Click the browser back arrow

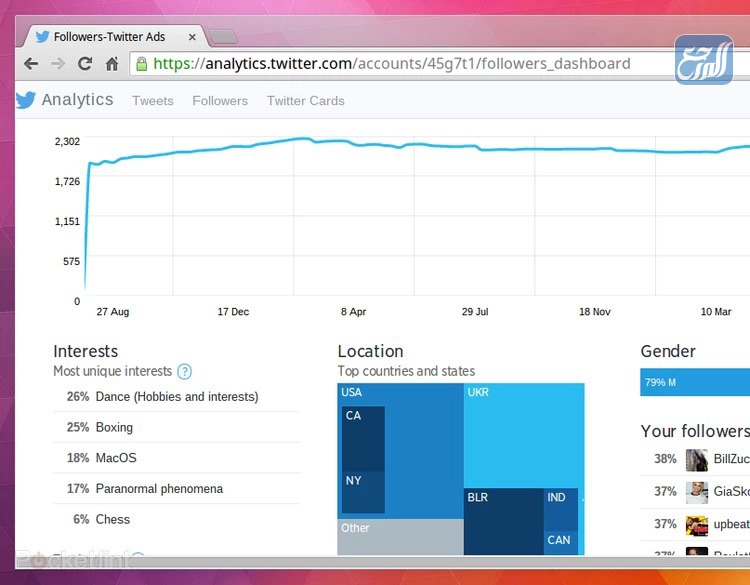pos(32,64)
